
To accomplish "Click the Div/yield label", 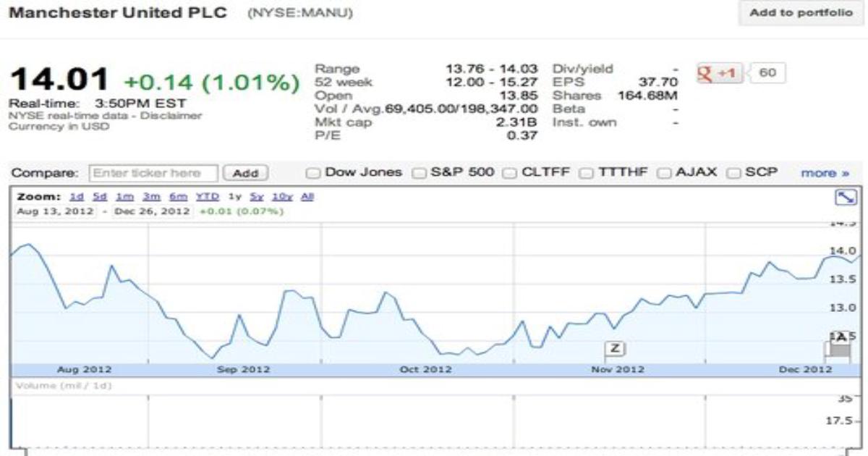I will point(583,69).
